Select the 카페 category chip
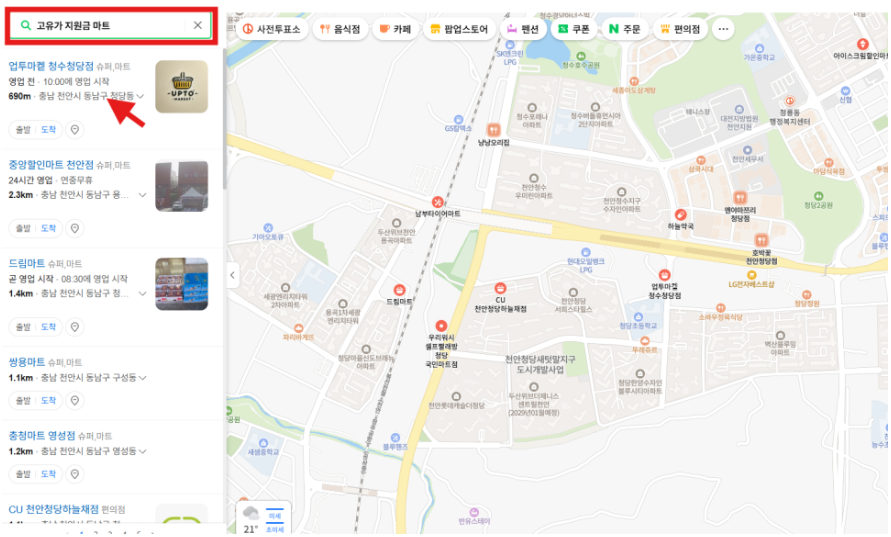 pos(395,29)
